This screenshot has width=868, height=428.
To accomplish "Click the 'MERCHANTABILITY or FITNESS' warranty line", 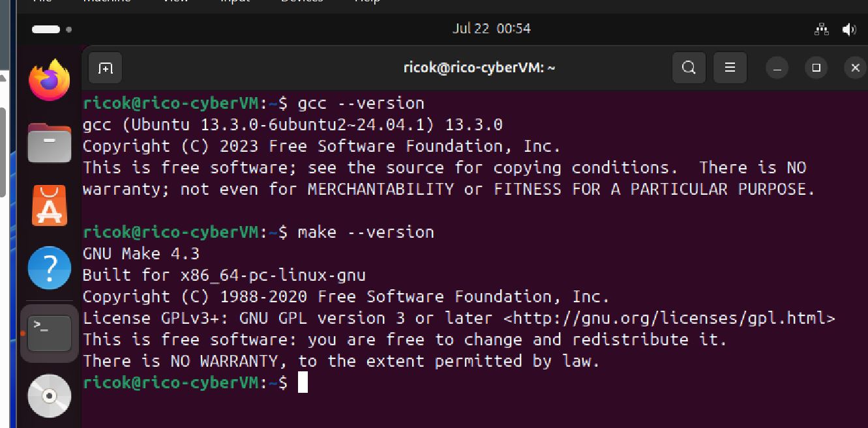I will 449,190.
